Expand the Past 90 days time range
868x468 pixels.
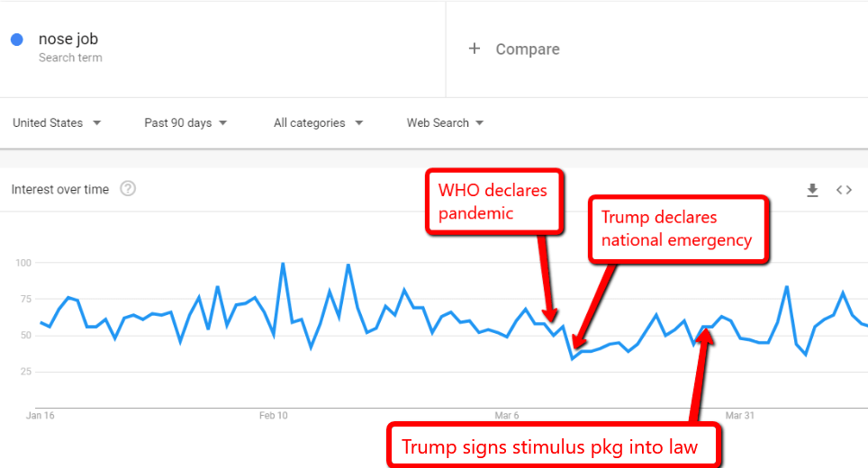point(185,123)
